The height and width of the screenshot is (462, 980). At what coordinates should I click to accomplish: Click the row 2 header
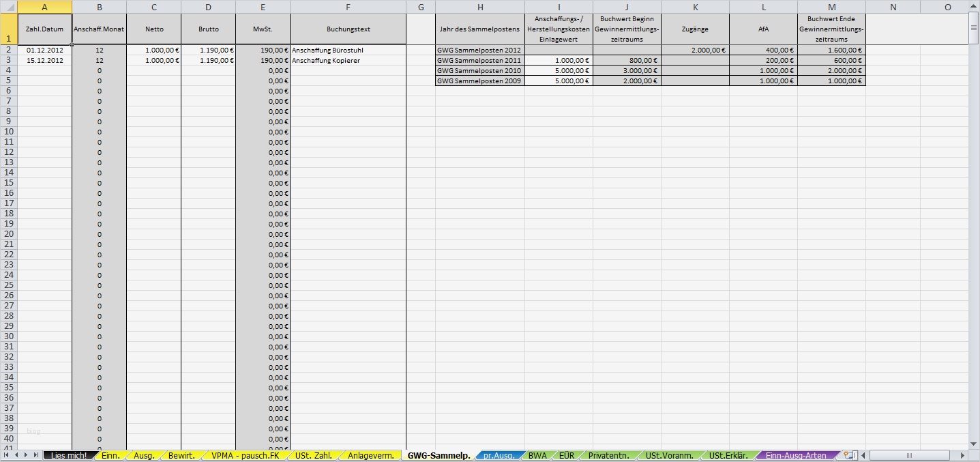(x=10, y=50)
